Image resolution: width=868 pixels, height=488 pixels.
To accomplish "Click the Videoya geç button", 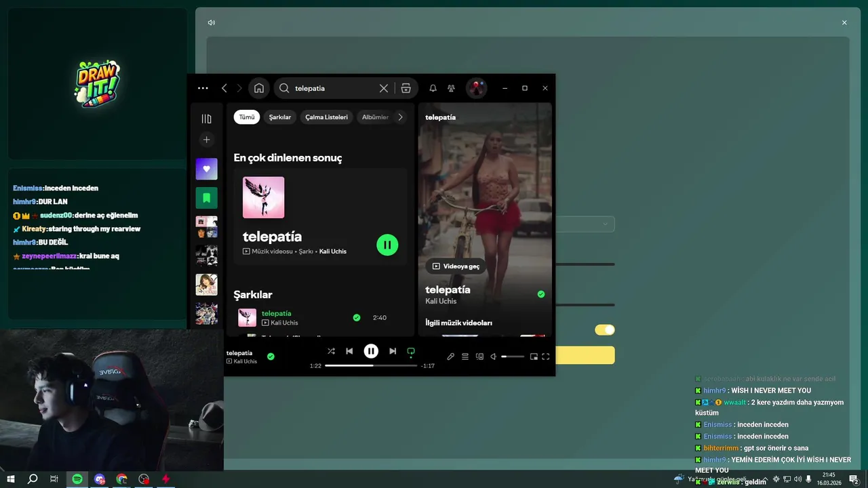I will coord(456,266).
